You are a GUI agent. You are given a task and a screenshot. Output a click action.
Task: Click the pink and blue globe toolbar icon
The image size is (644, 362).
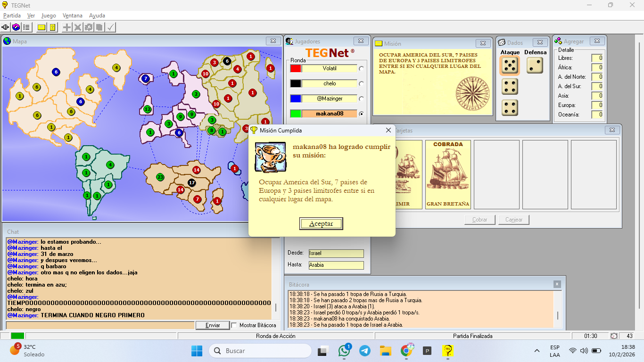click(16, 27)
